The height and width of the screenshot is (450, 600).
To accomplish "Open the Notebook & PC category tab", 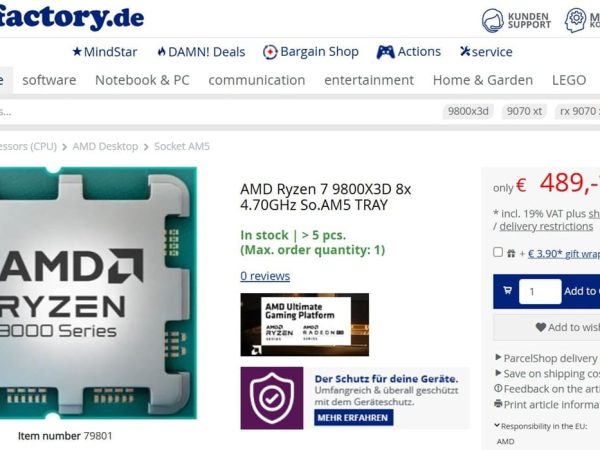I will coord(142,80).
